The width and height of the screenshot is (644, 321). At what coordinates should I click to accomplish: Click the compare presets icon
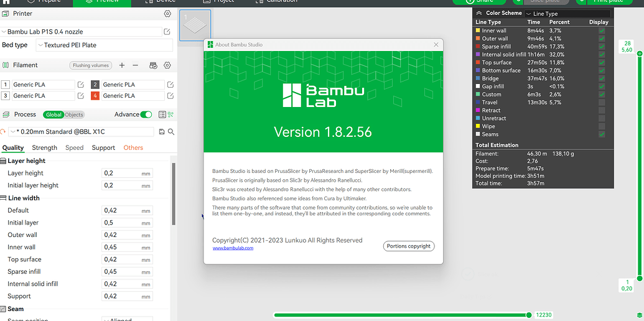pos(170,114)
